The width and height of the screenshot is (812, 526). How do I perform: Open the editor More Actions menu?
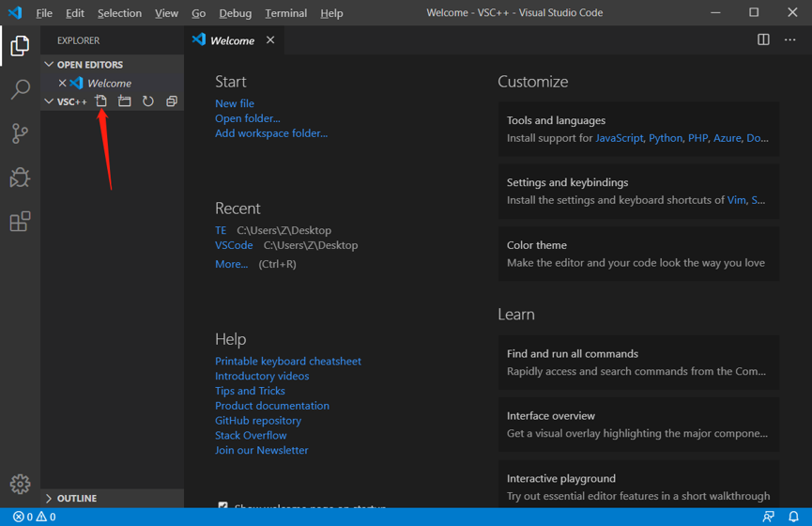(789, 39)
